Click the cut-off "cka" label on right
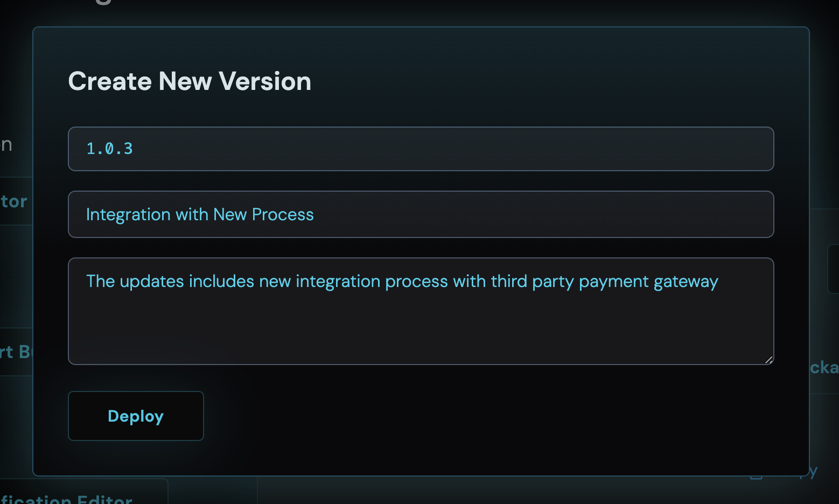This screenshot has height=504, width=839. (x=824, y=368)
